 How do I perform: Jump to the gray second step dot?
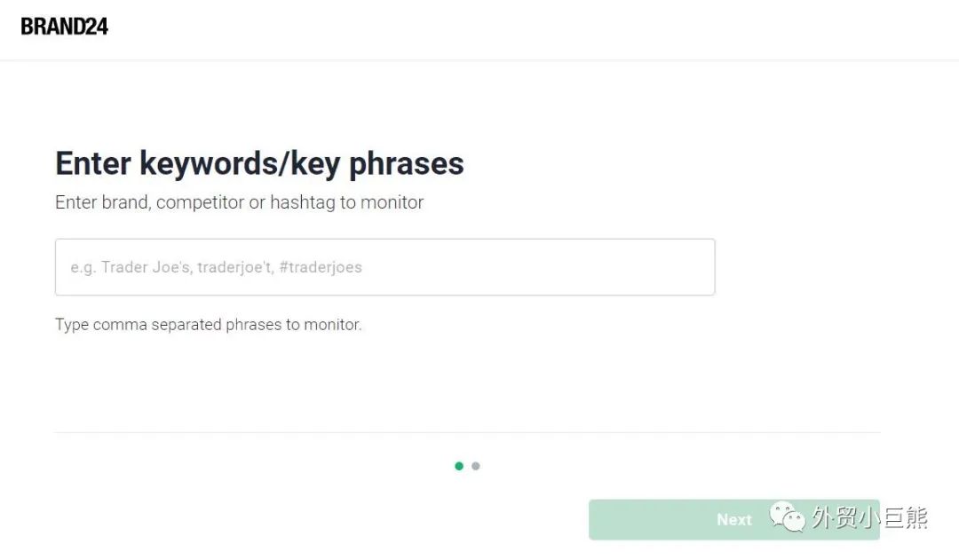[x=476, y=466]
